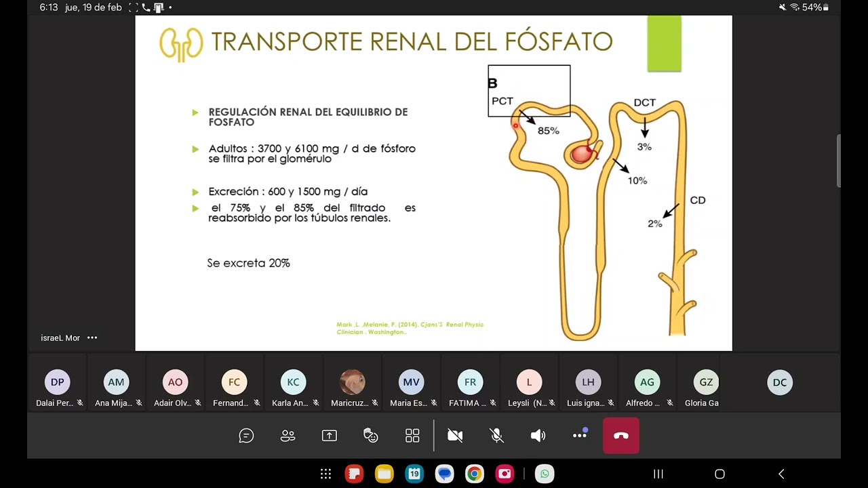Switch the meeting grid layout view

click(412, 436)
